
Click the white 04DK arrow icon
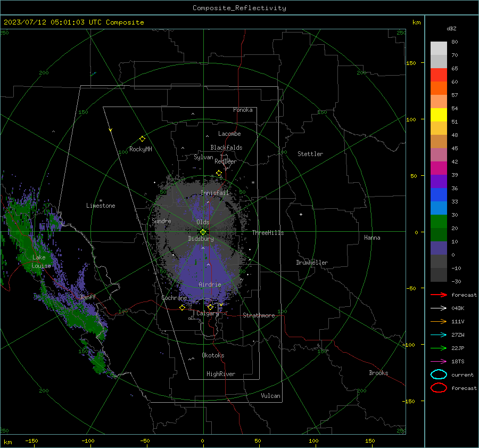[439, 308]
